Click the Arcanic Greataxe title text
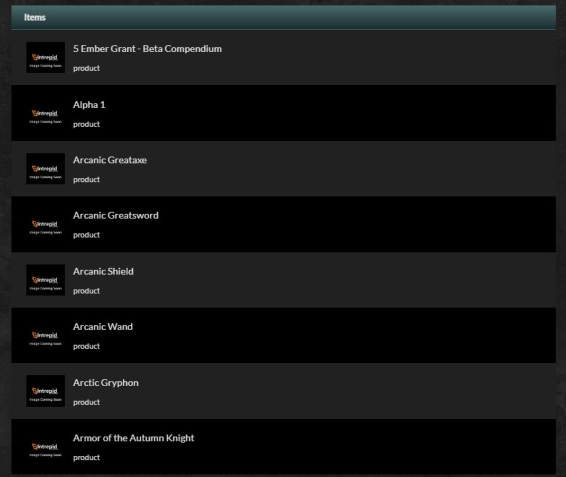This screenshot has height=477, width=566. tap(110, 160)
